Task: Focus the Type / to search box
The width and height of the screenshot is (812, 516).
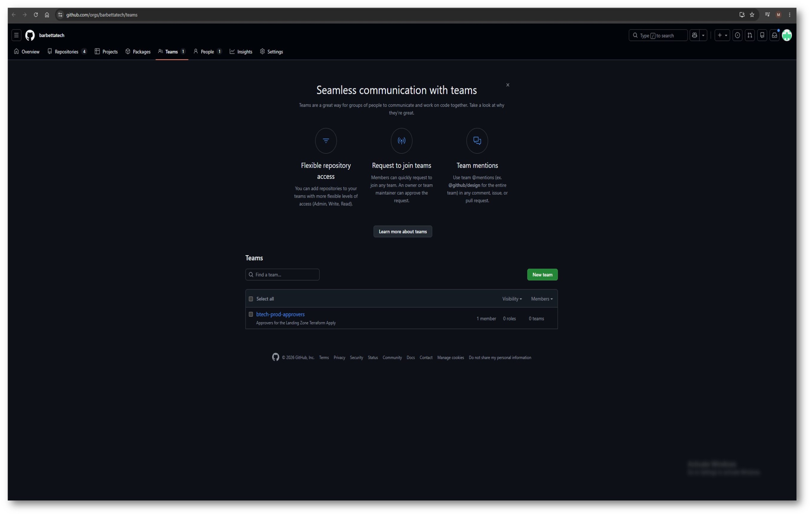Action: [x=658, y=35]
